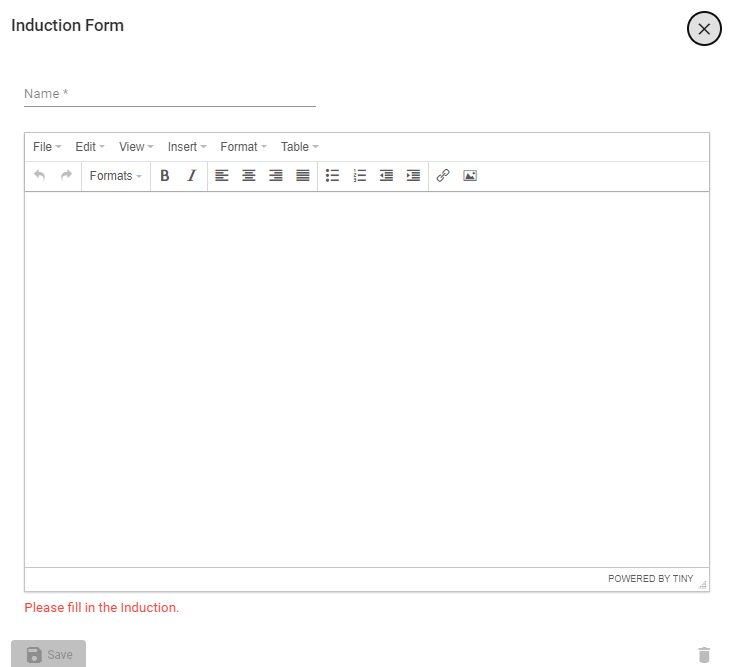Insert a numbered list
This screenshot has height=667, width=732.
pyautogui.click(x=359, y=176)
